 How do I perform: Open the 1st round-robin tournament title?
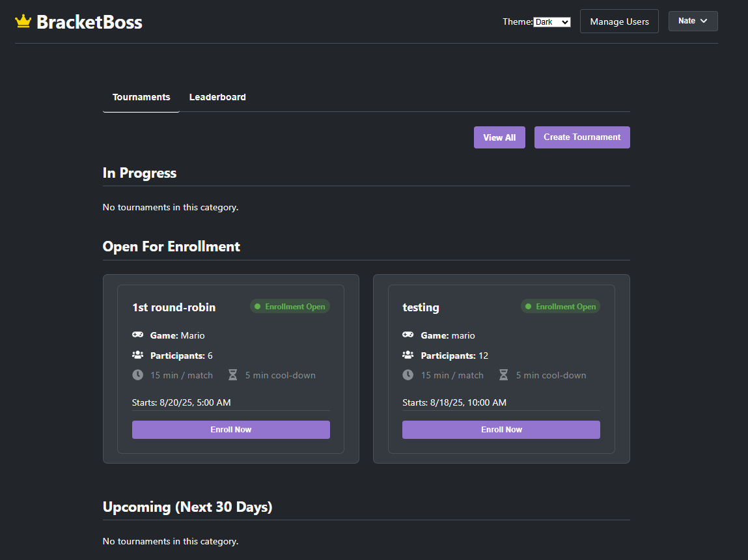(174, 307)
